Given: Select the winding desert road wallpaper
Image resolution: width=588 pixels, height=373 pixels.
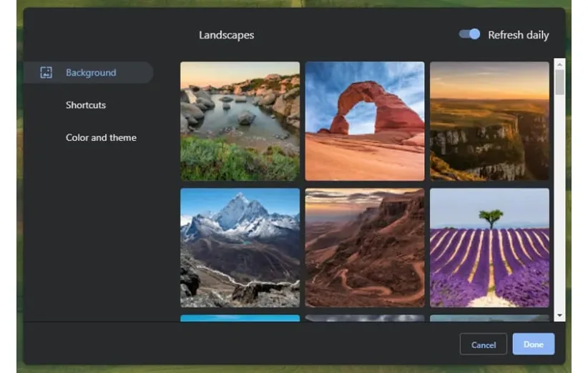Looking at the screenshot, I should click(365, 247).
